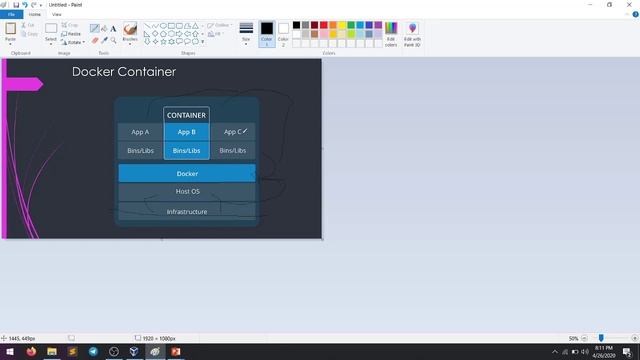Open the Edit colors dialog

(391, 34)
